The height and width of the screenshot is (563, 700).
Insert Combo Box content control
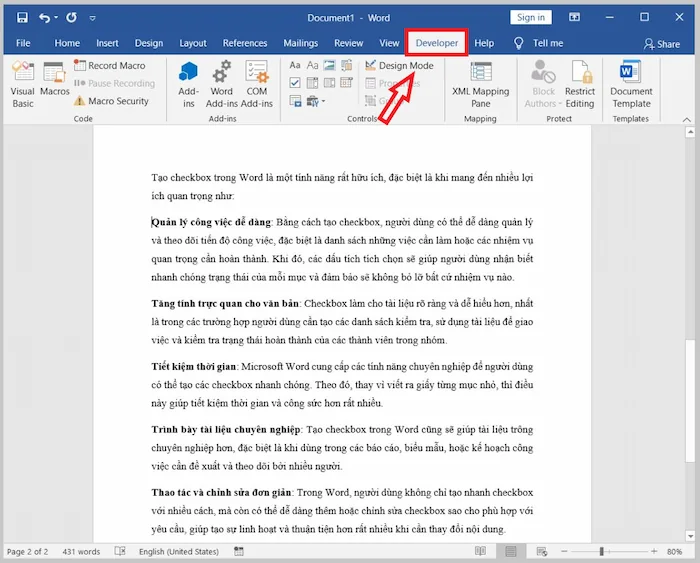point(312,83)
